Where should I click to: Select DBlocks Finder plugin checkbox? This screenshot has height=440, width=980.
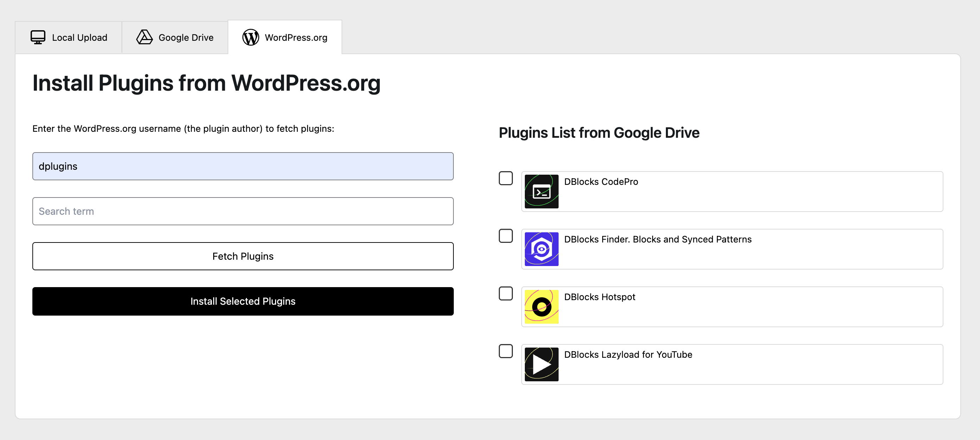click(x=505, y=236)
